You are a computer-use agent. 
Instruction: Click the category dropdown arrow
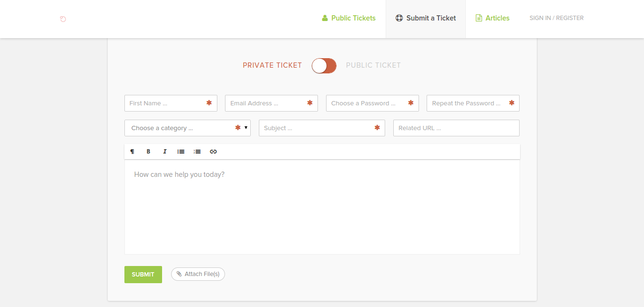(246, 128)
